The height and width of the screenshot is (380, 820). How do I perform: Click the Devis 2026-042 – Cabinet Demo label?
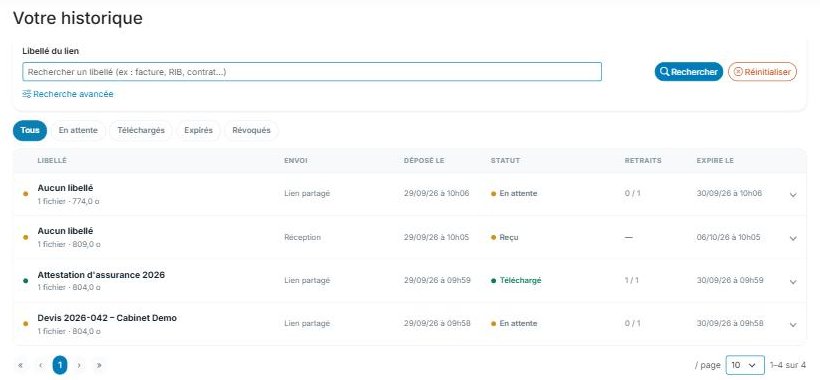point(107,318)
